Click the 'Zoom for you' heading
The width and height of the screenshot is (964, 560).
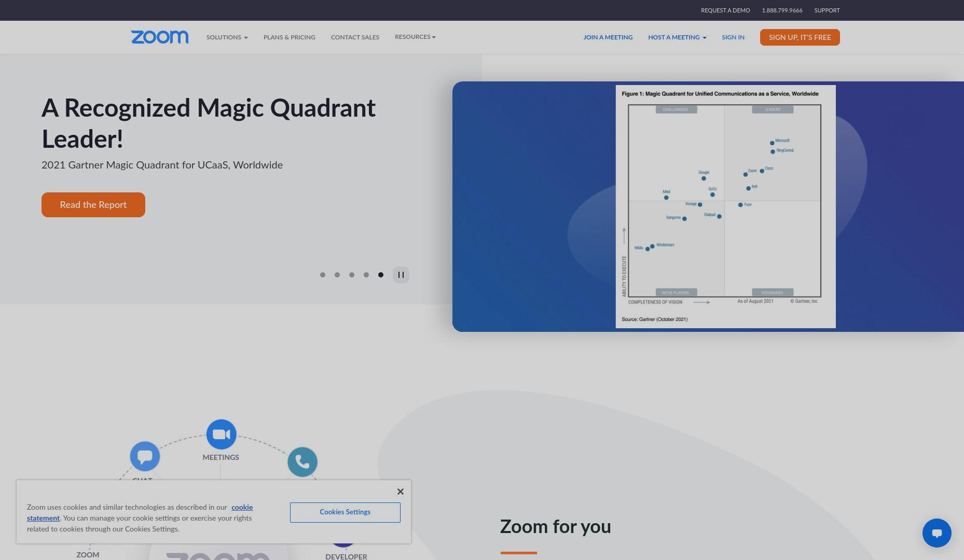556,527
